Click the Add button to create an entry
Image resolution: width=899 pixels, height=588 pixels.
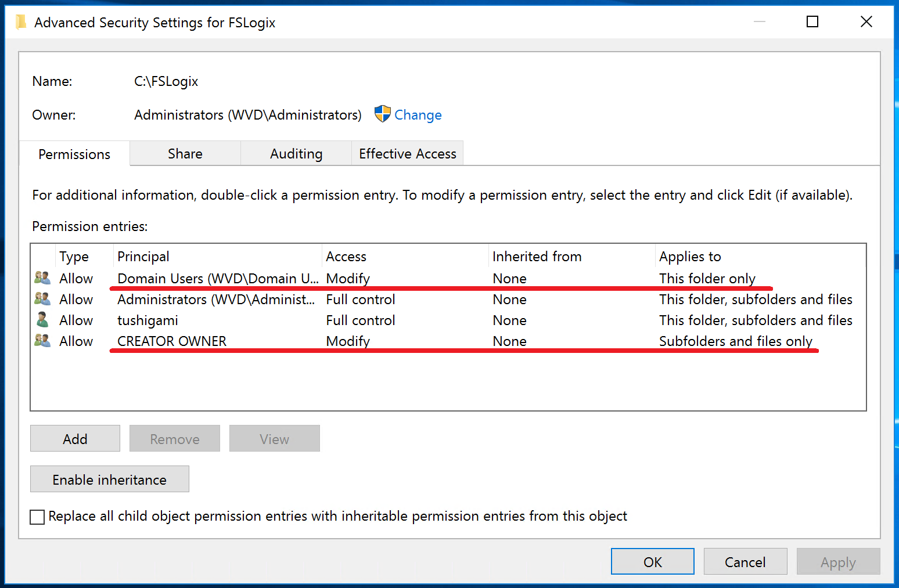pos(75,438)
